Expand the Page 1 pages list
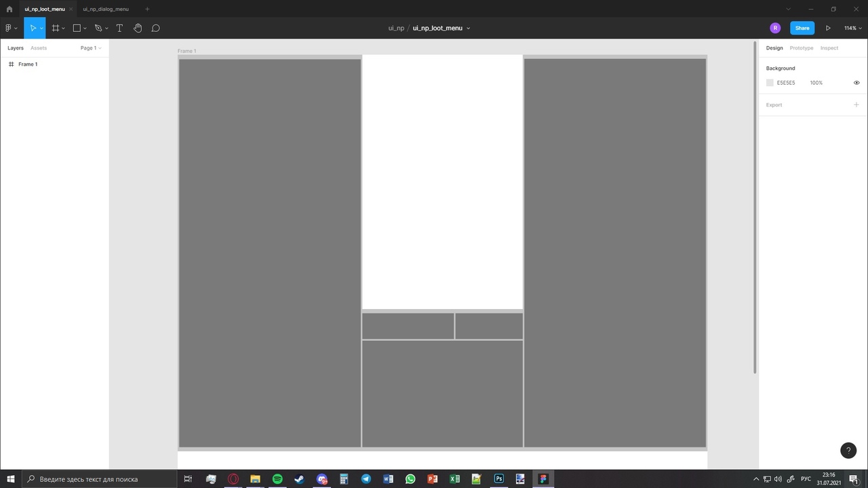This screenshot has width=868, height=488. point(90,48)
